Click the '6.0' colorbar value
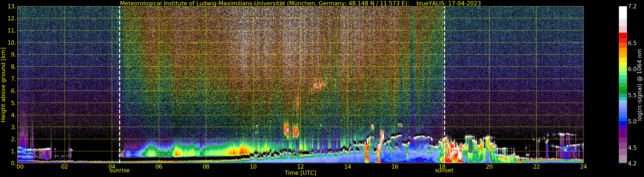This screenshot has height=177, width=644. (632, 69)
